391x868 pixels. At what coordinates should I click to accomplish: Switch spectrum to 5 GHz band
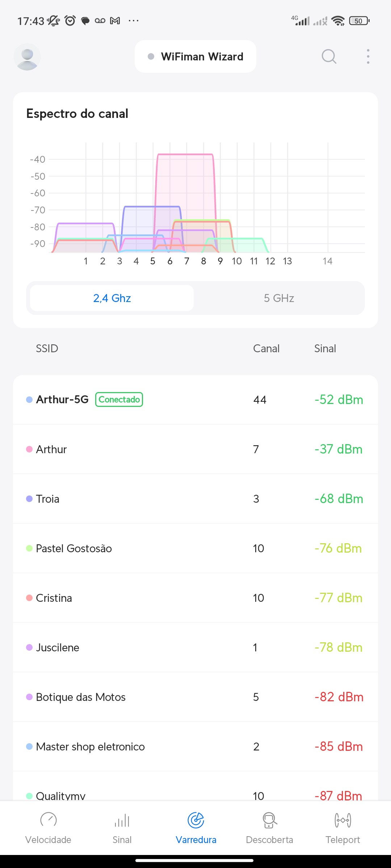(279, 298)
